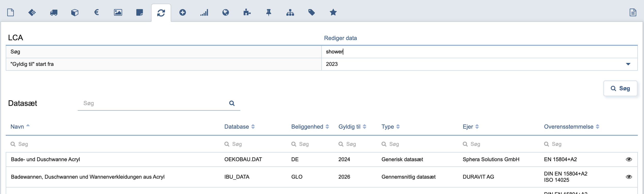This screenshot has width=644, height=194.
Task: Open the euro pricing tab
Action: pyautogui.click(x=96, y=12)
